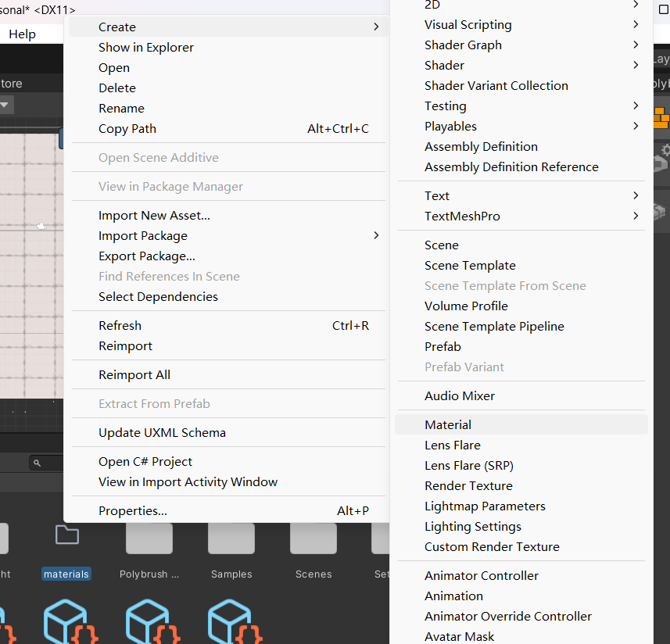Click the orange layers icon
The height and width of the screenshot is (644, 670).
click(662, 118)
